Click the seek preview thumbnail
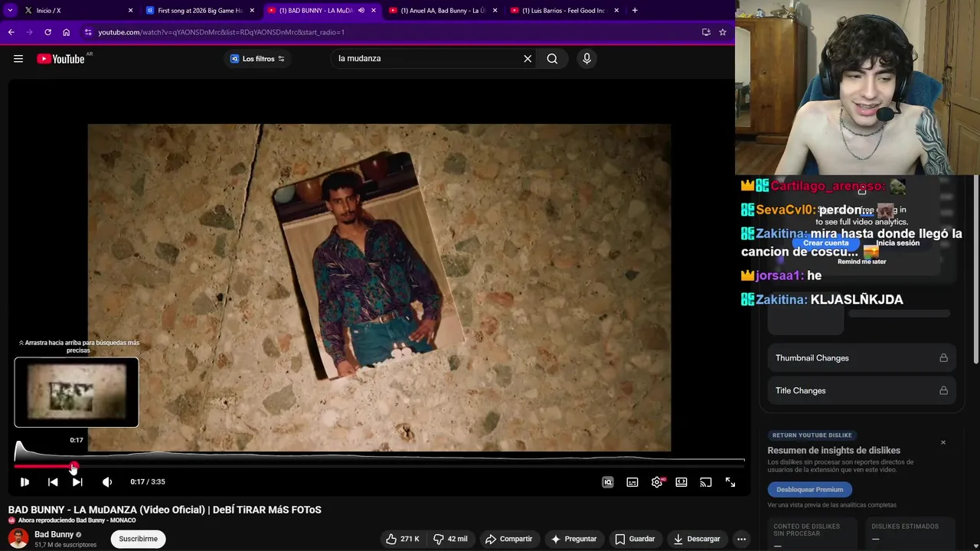980x551 pixels. [x=77, y=393]
